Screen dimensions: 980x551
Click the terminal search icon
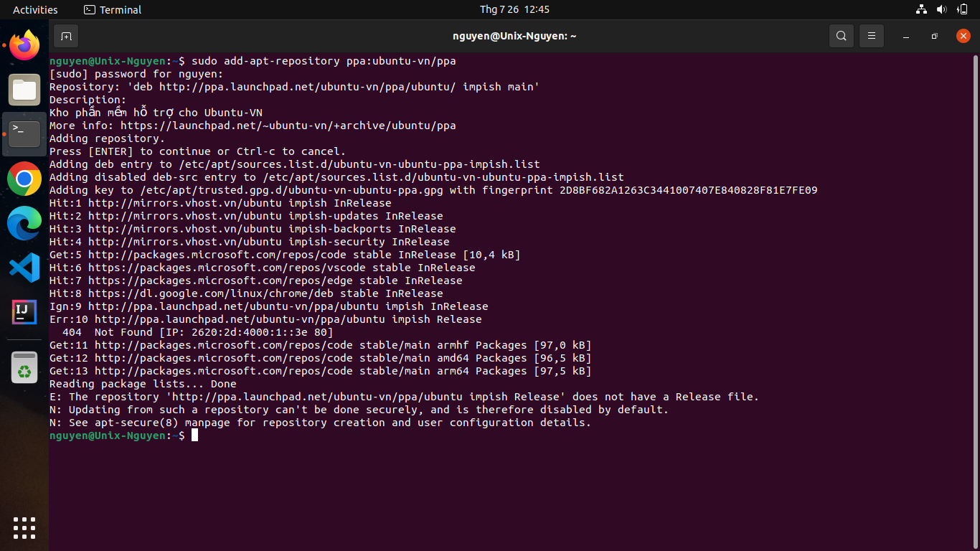[842, 36]
